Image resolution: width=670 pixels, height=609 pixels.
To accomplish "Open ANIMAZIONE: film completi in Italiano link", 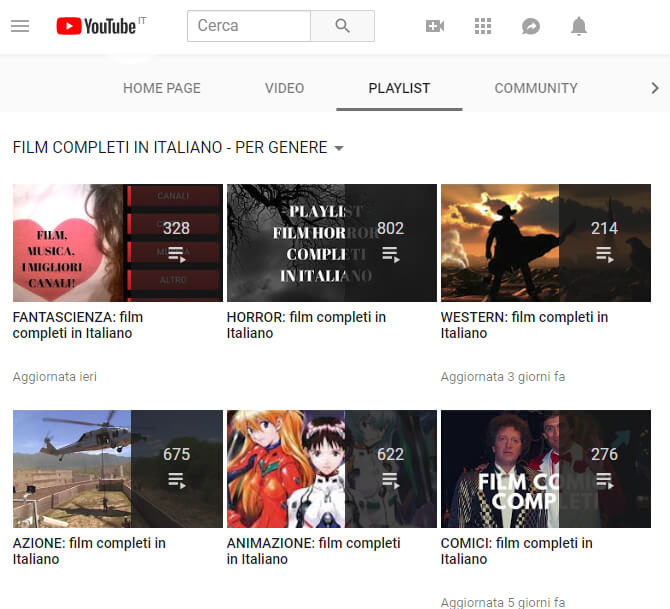I will click(x=314, y=551).
